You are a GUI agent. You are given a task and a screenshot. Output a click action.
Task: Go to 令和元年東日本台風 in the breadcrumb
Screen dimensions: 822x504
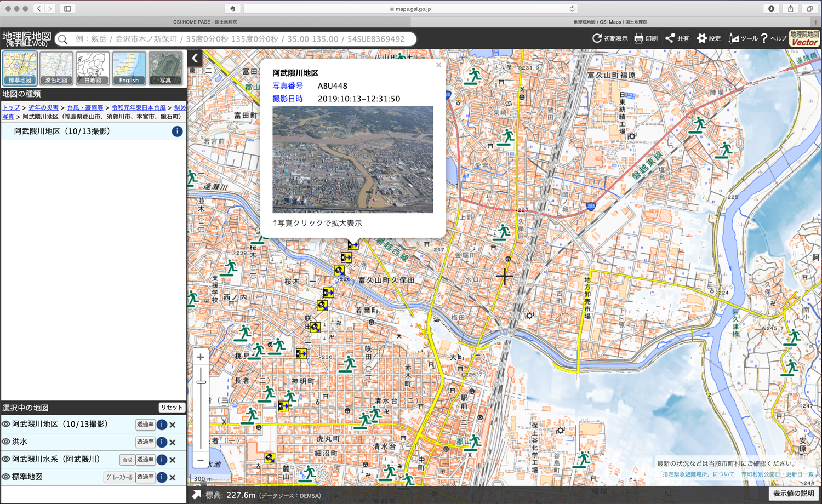tap(139, 108)
